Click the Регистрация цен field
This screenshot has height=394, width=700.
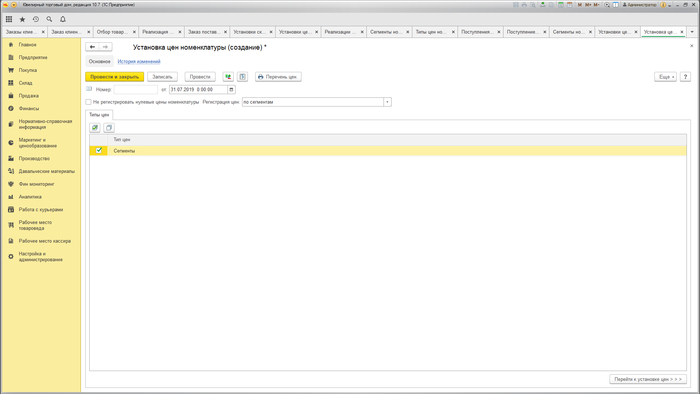[312, 102]
